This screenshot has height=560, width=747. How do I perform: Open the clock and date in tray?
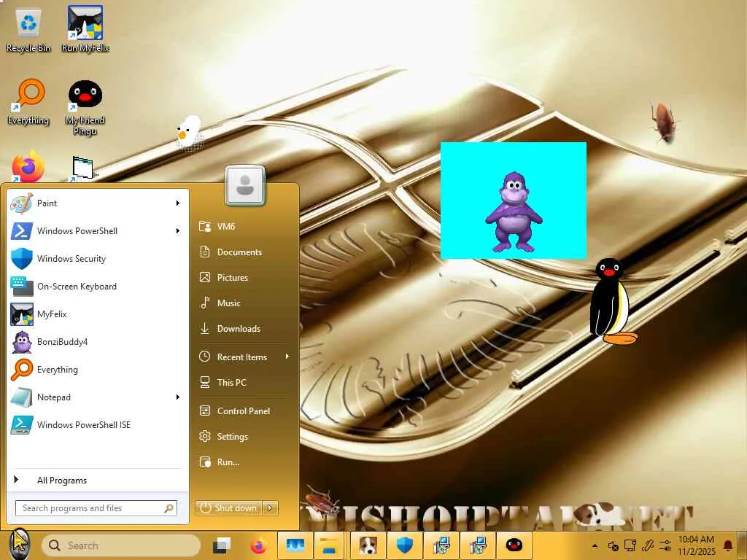click(x=697, y=545)
